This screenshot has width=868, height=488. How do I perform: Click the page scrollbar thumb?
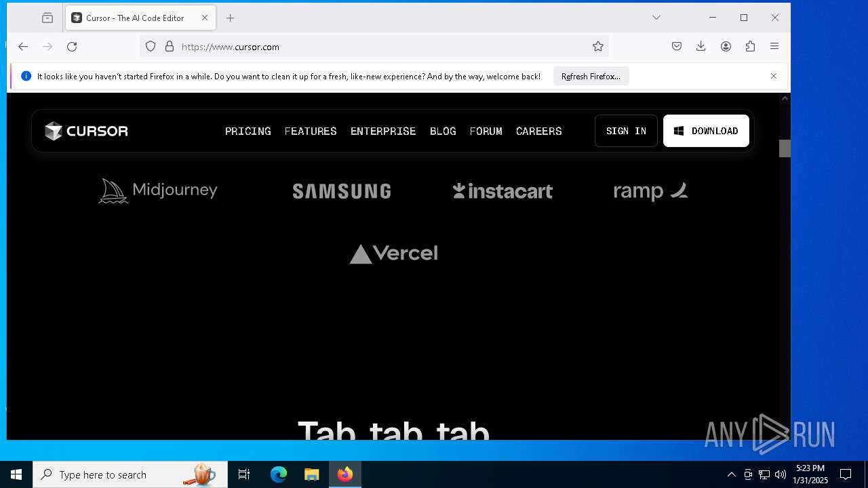click(785, 148)
